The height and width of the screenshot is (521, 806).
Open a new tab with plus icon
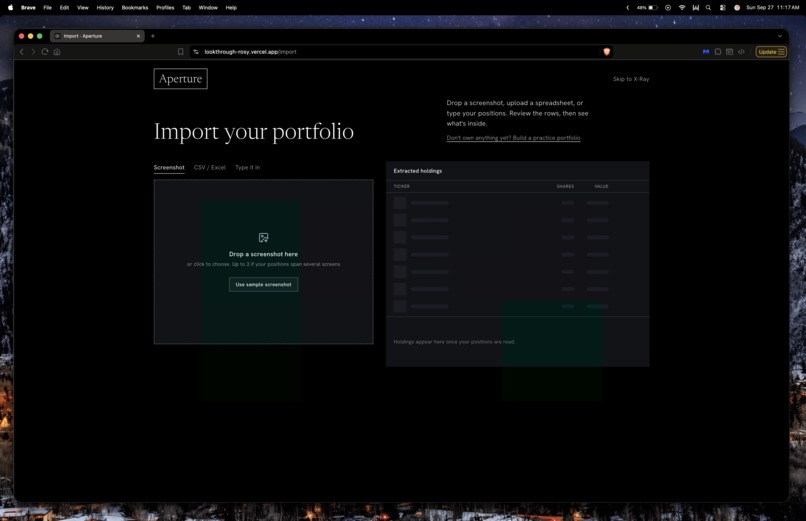(153, 36)
